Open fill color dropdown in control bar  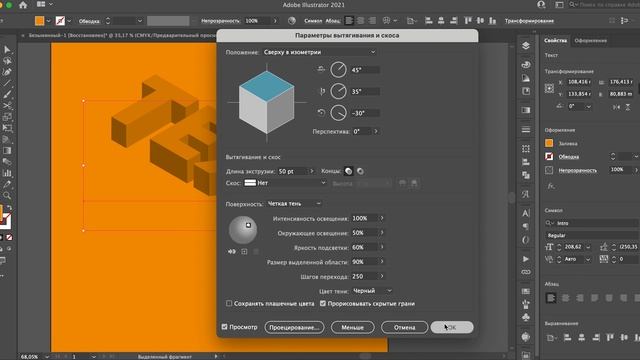[48, 21]
